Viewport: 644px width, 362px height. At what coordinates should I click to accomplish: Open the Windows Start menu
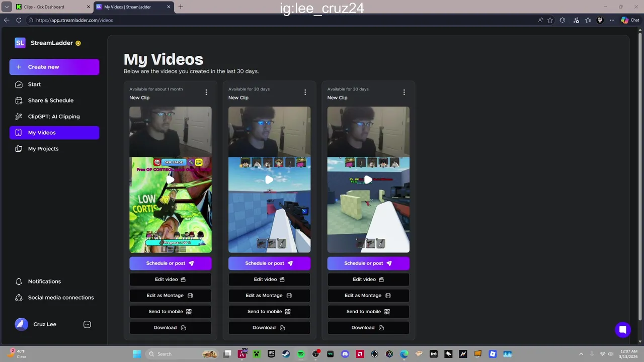pos(137,354)
